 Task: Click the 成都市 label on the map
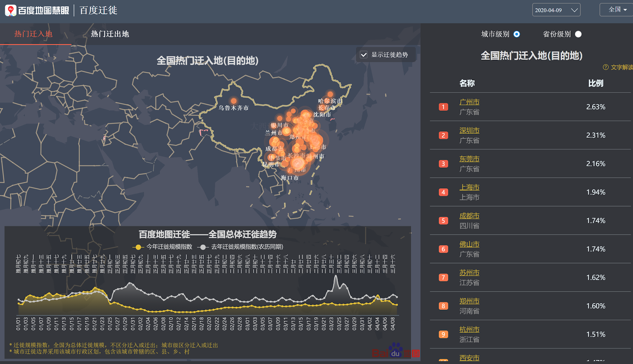tap(274, 149)
